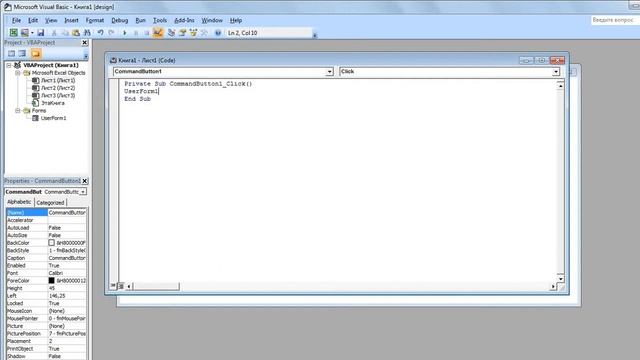This screenshot has height=360, width=640.
Task: Open the Debug menu
Action: [120, 20]
